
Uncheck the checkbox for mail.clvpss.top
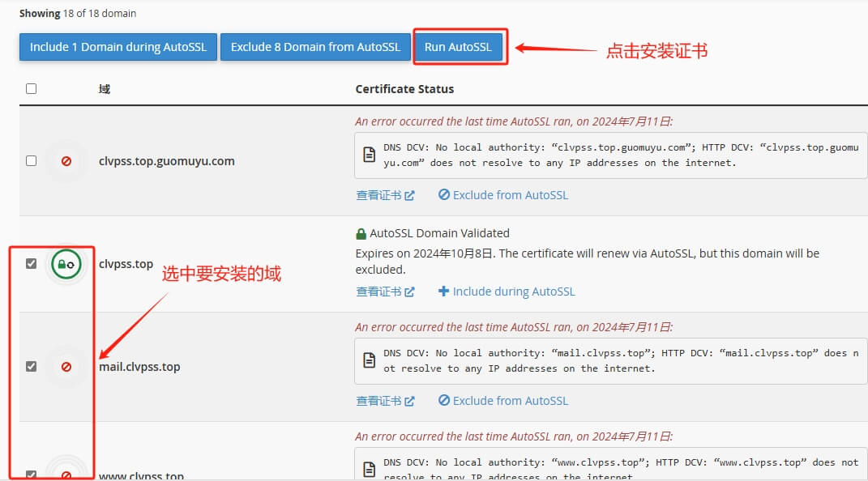(31, 366)
